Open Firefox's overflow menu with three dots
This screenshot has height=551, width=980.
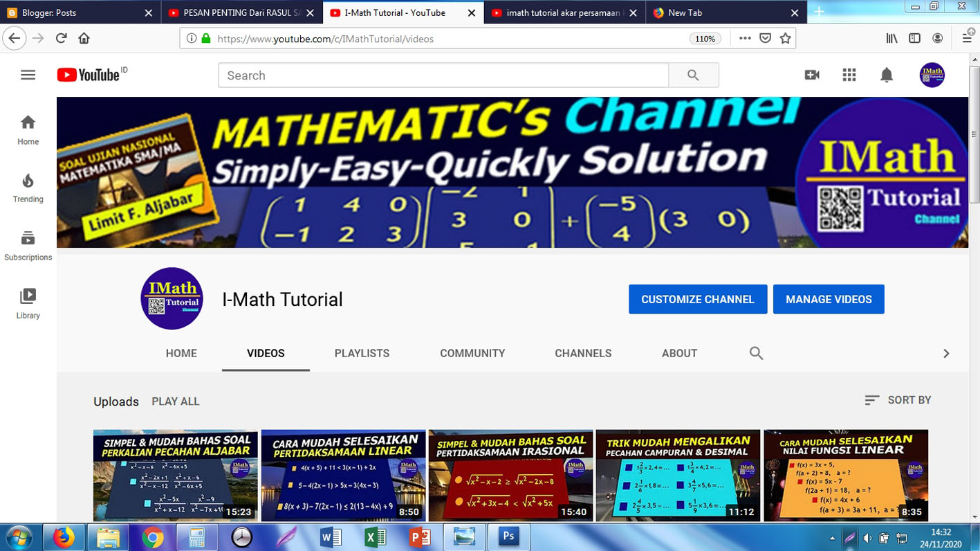pyautogui.click(x=744, y=39)
